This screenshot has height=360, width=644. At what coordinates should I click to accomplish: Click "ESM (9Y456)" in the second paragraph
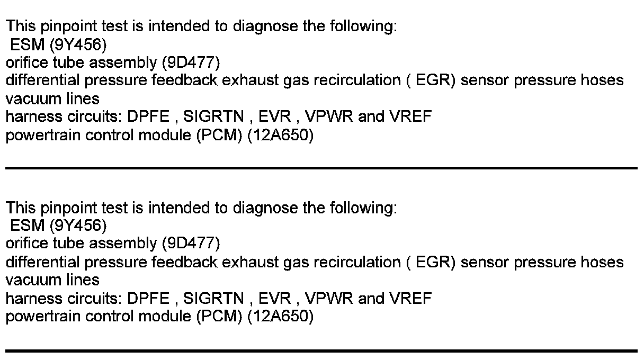click(58, 226)
